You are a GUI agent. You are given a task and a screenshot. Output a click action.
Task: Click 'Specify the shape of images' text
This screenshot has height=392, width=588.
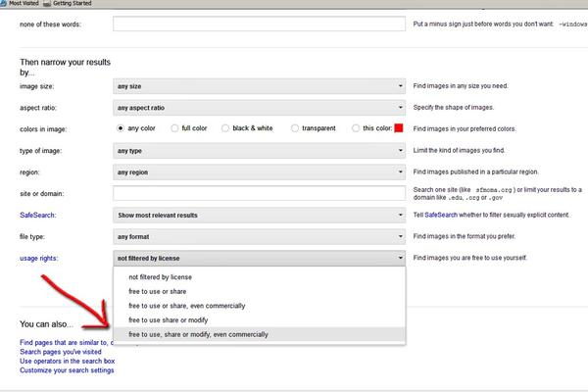tap(454, 107)
